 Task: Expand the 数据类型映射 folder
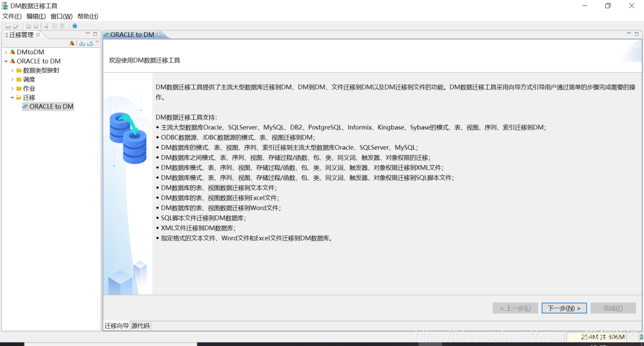click(x=13, y=70)
